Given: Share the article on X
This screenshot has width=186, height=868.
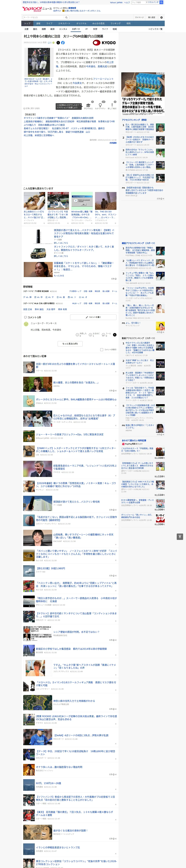Looking at the screenshot, I should click(x=58, y=43).
